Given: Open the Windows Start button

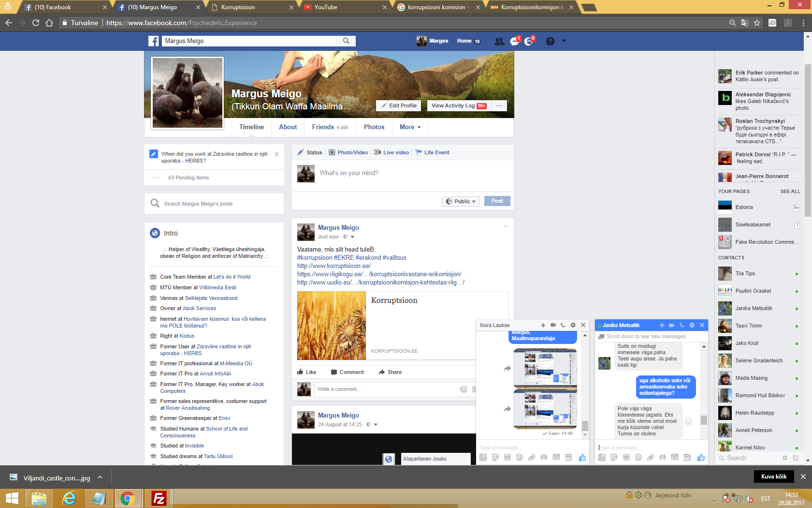Looking at the screenshot, I should pyautogui.click(x=12, y=498).
